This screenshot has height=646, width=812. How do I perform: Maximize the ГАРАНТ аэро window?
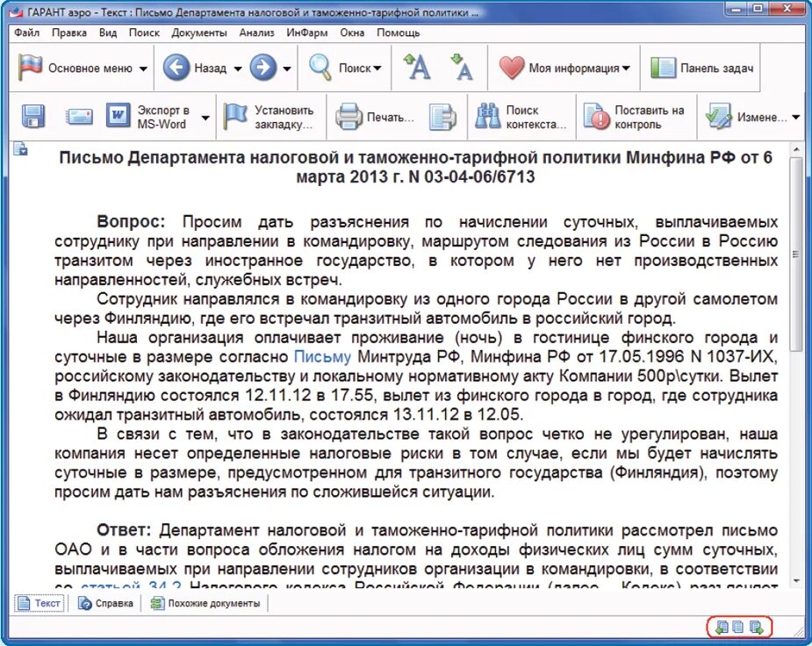pyautogui.click(x=758, y=9)
